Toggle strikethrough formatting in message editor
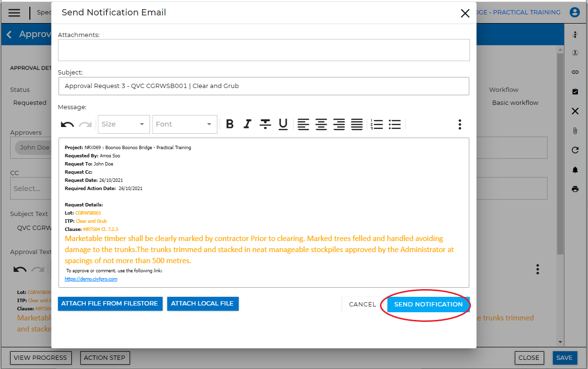Image resolution: width=588 pixels, height=369 pixels. [x=265, y=124]
